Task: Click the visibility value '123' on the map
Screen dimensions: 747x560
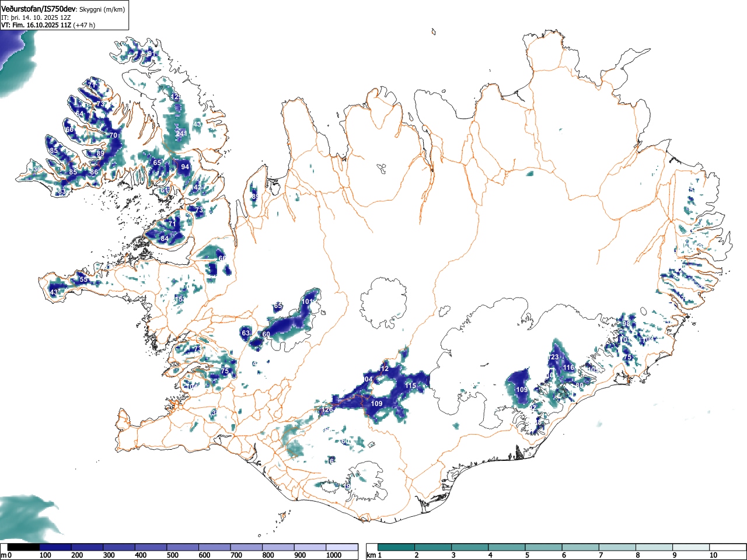Action: coord(554,357)
